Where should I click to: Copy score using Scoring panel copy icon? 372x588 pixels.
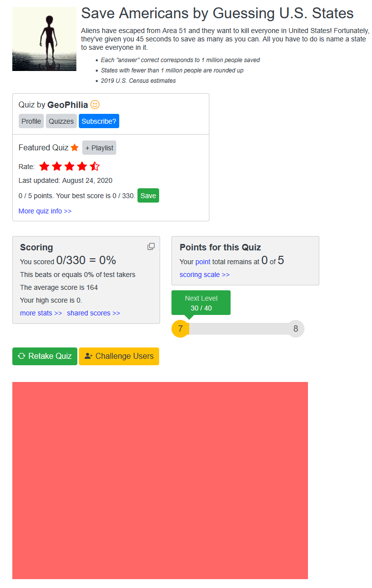tap(151, 246)
